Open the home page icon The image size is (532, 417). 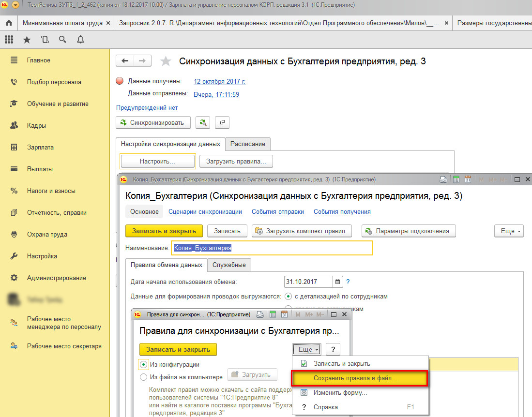[x=9, y=23]
